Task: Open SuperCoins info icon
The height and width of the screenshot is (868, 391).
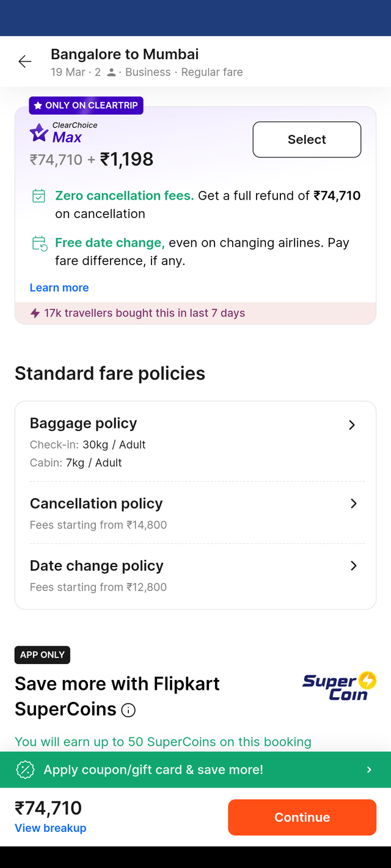Action: [128, 710]
